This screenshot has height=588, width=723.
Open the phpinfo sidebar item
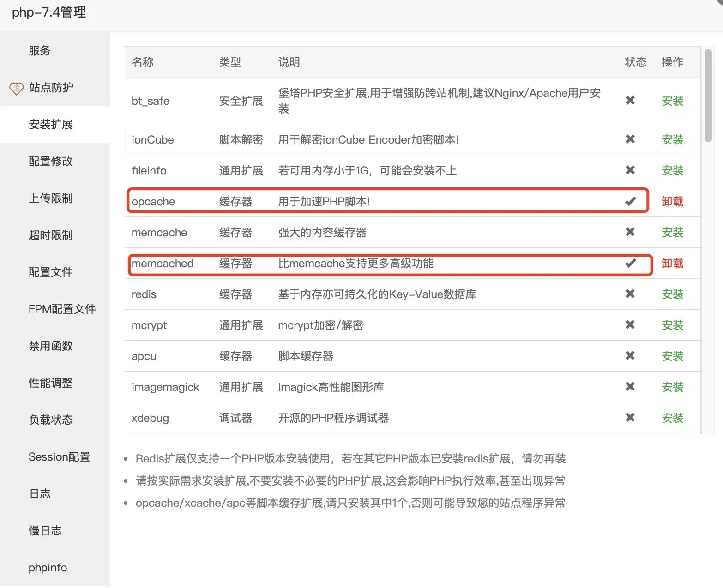[x=55, y=568]
